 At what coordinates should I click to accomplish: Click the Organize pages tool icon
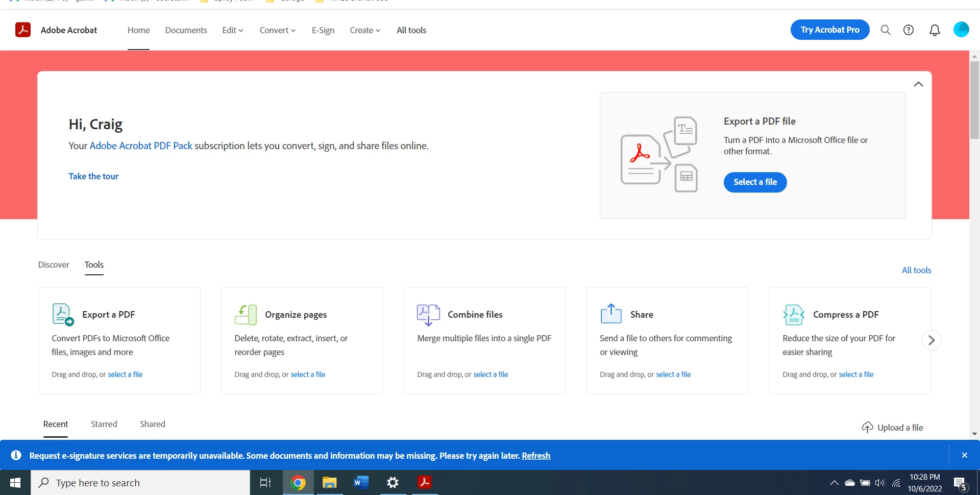tap(246, 315)
